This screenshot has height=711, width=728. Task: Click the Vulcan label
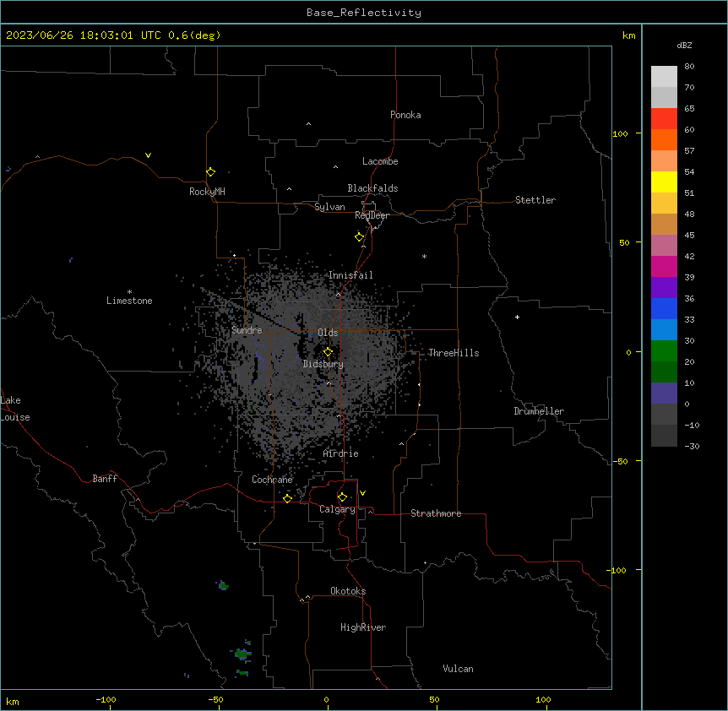tap(458, 669)
